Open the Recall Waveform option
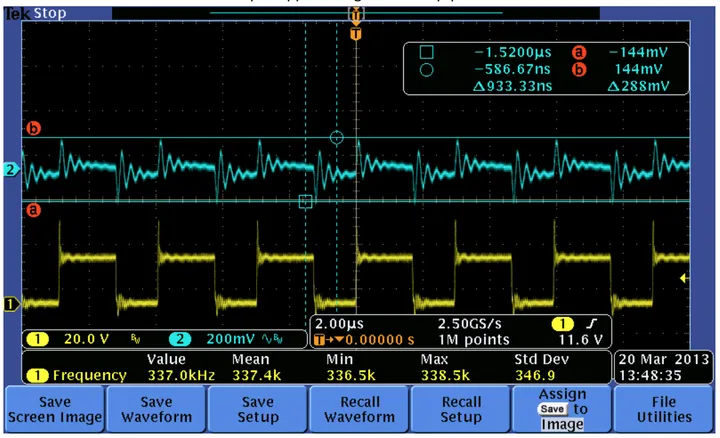This screenshot has width=720, height=438. tap(359, 409)
